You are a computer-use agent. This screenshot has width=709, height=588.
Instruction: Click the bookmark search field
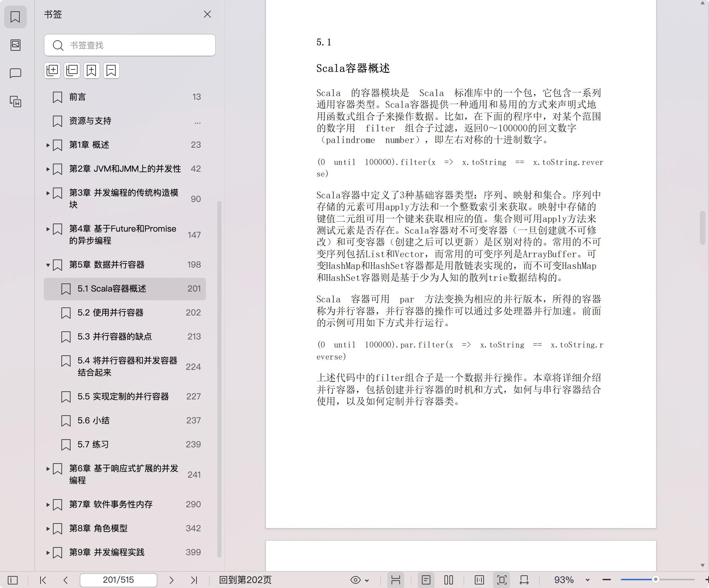coord(130,45)
